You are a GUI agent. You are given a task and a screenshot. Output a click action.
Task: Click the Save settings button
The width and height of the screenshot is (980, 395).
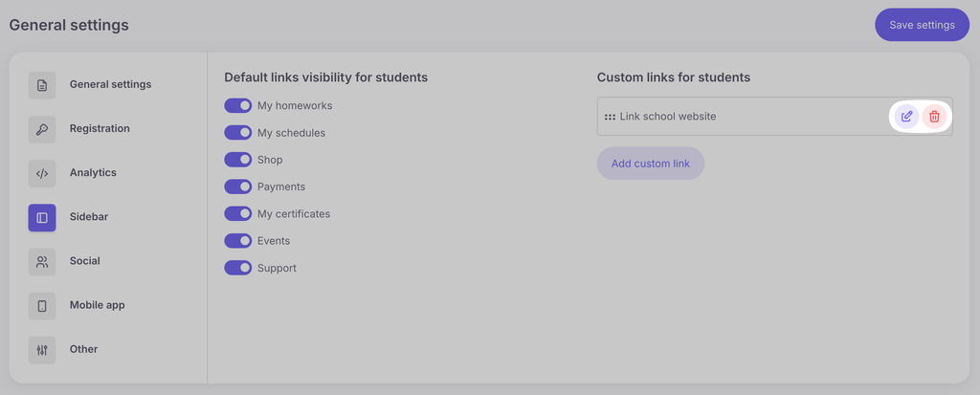click(922, 25)
